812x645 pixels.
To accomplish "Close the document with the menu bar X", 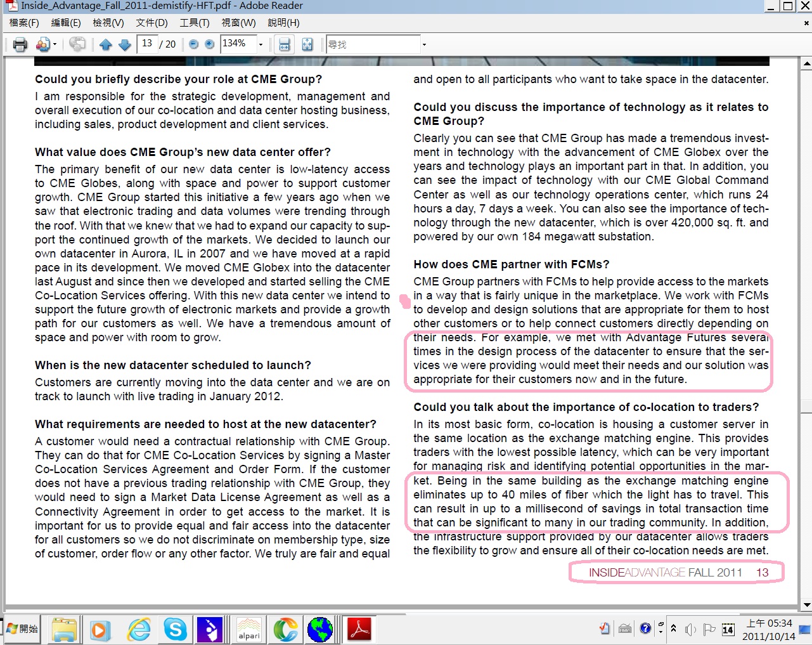I will coord(806,23).
